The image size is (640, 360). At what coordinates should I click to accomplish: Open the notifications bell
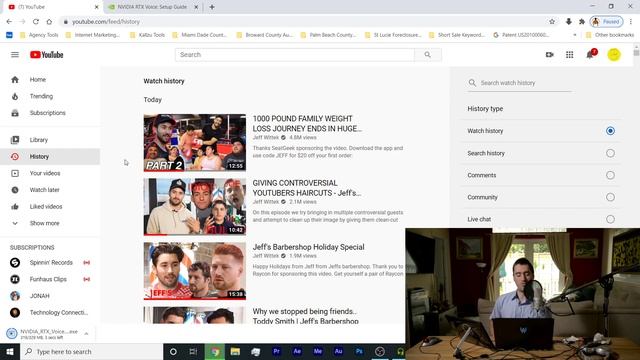pyautogui.click(x=590, y=55)
